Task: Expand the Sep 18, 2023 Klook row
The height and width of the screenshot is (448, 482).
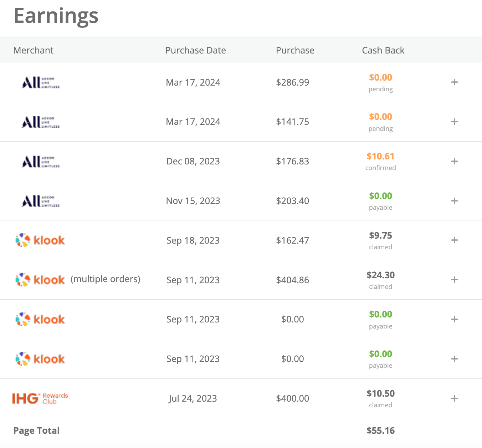Action: pyautogui.click(x=454, y=240)
